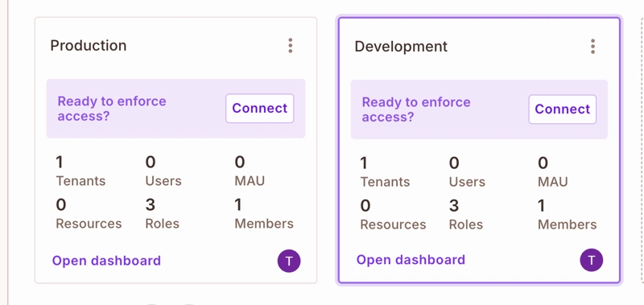Click 'Ready to enforce access?' in Production
Viewport: 644px width, 305px height.
(112, 109)
